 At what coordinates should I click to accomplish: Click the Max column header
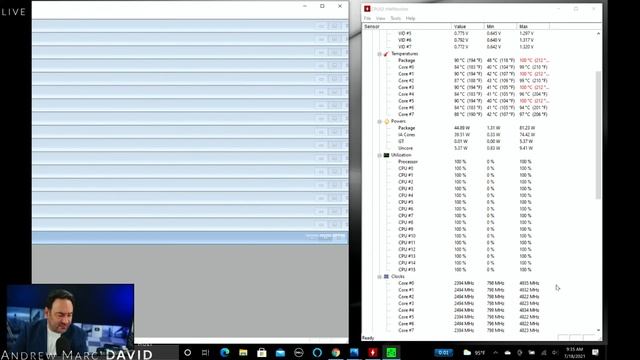533,27
